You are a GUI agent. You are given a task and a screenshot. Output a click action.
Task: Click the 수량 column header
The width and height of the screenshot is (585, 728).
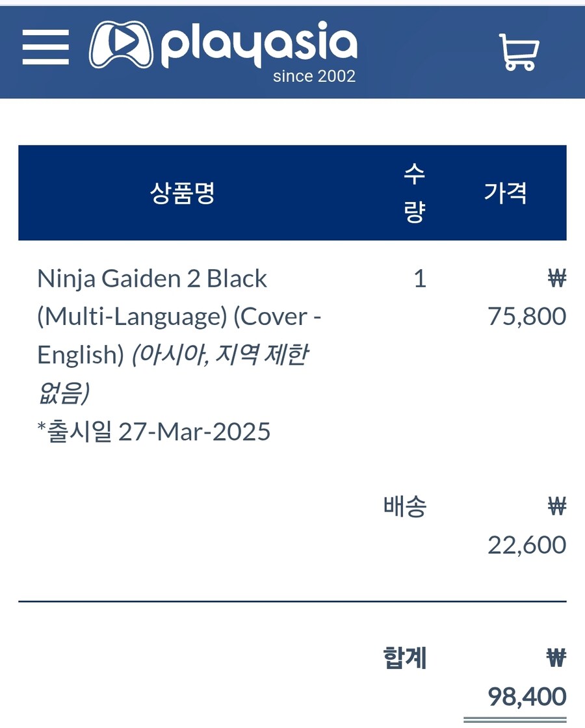click(x=414, y=193)
